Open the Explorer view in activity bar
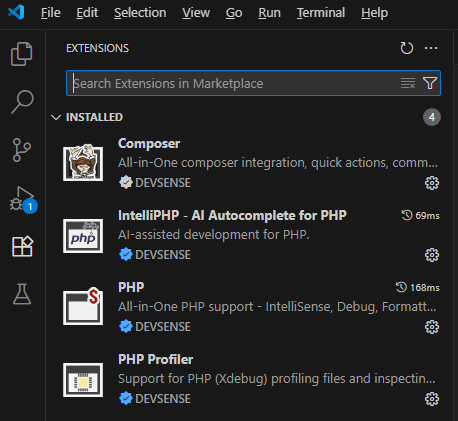This screenshot has height=421, width=458. click(x=22, y=54)
